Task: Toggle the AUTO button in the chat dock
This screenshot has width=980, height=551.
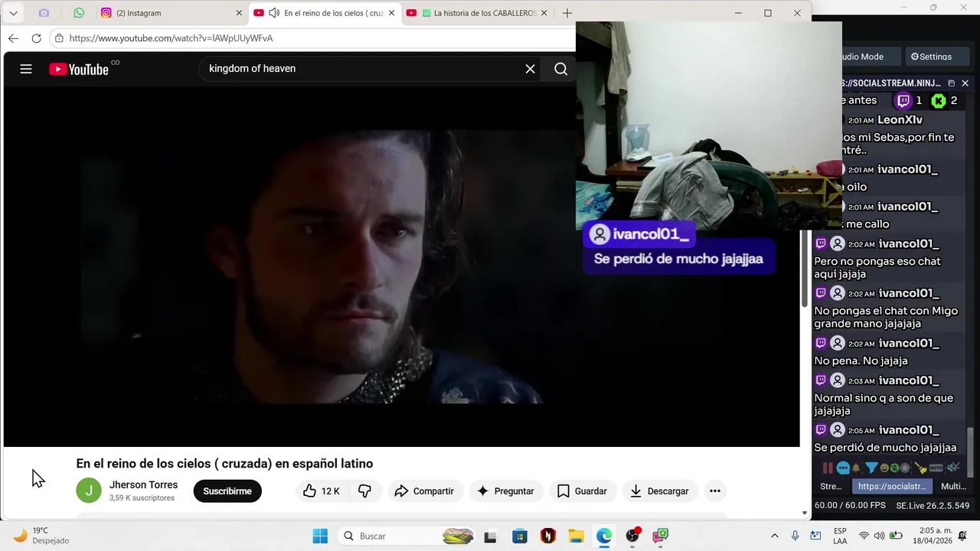Action: coord(936,468)
